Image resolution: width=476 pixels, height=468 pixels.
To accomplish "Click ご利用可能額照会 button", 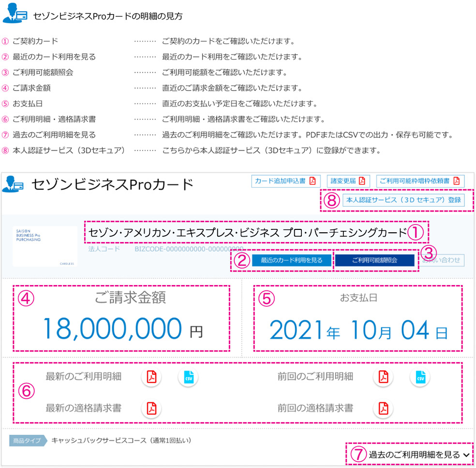I will 374,260.
